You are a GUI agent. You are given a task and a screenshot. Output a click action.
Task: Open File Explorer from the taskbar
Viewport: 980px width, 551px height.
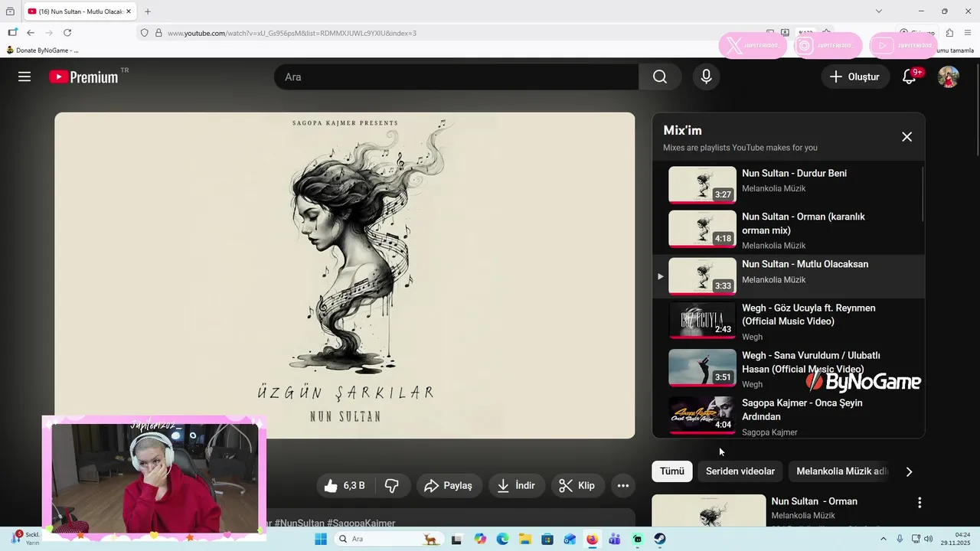coord(525,539)
